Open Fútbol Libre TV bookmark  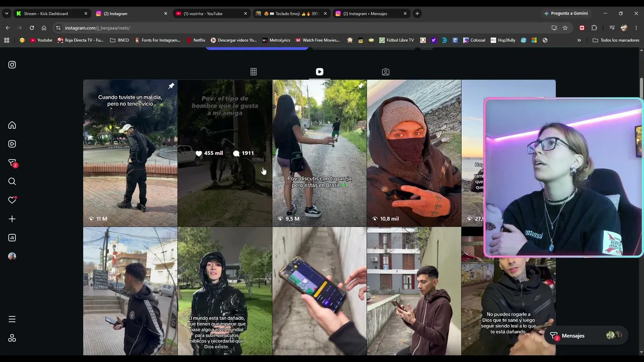[x=396, y=40]
